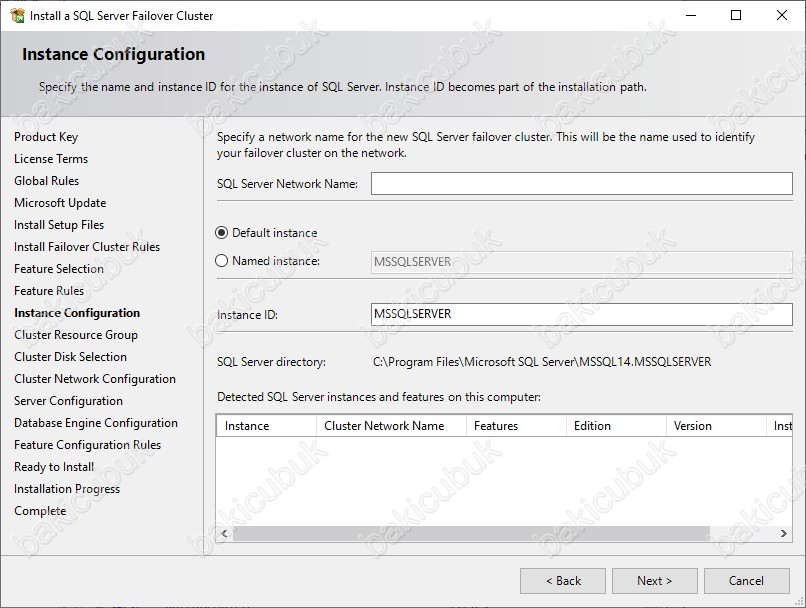Select the Installation Progress step
This screenshot has width=806, height=608.
[x=67, y=489]
